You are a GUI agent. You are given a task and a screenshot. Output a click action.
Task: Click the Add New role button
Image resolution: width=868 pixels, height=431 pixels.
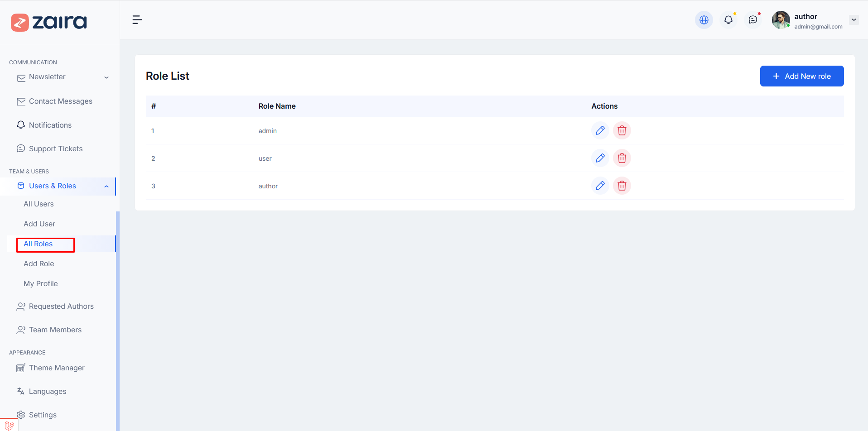click(x=801, y=76)
